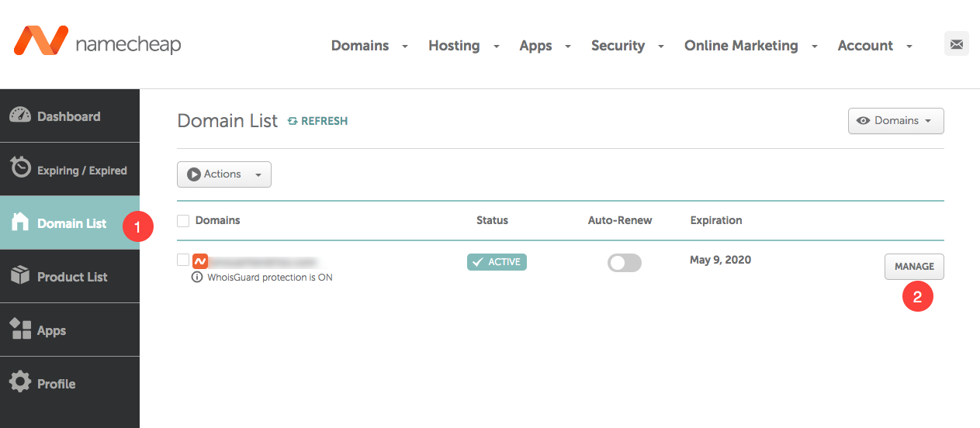Click the Profile gear icon
980x428 pixels.
pyautogui.click(x=20, y=382)
